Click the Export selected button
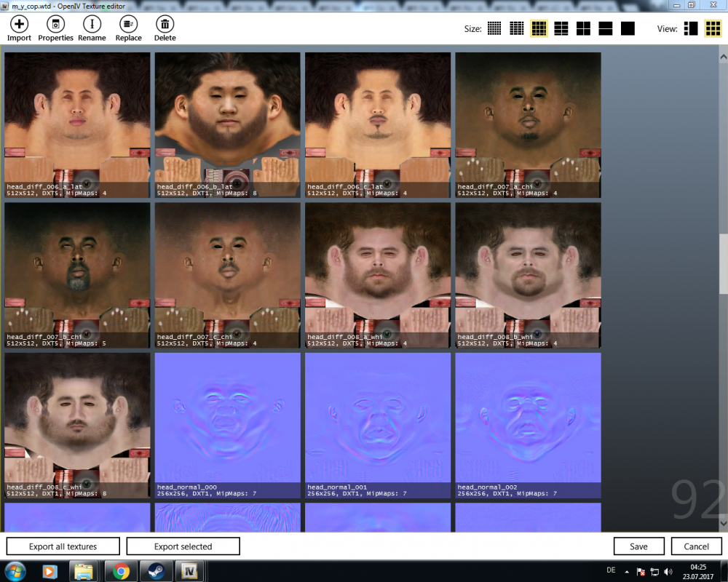 182,546
